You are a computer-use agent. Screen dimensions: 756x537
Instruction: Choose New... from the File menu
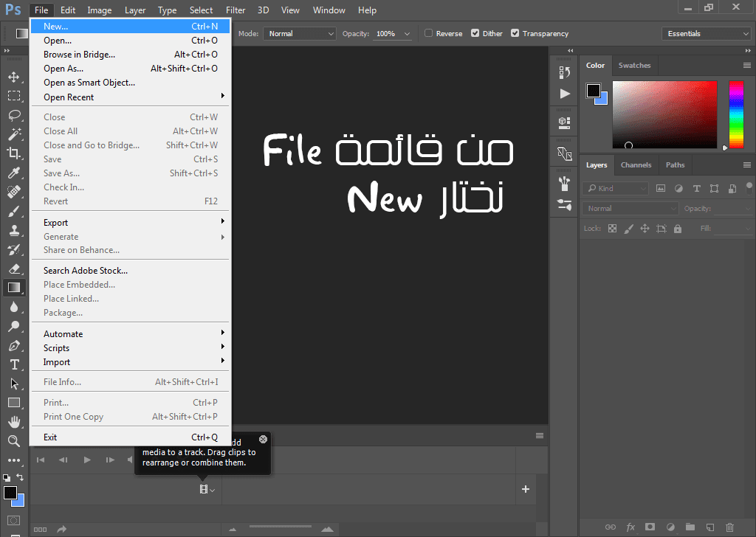131,26
